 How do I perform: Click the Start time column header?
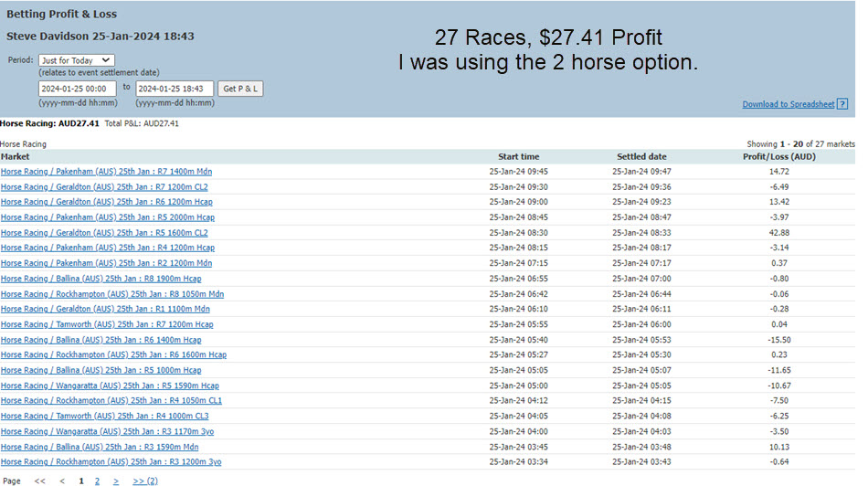click(518, 157)
